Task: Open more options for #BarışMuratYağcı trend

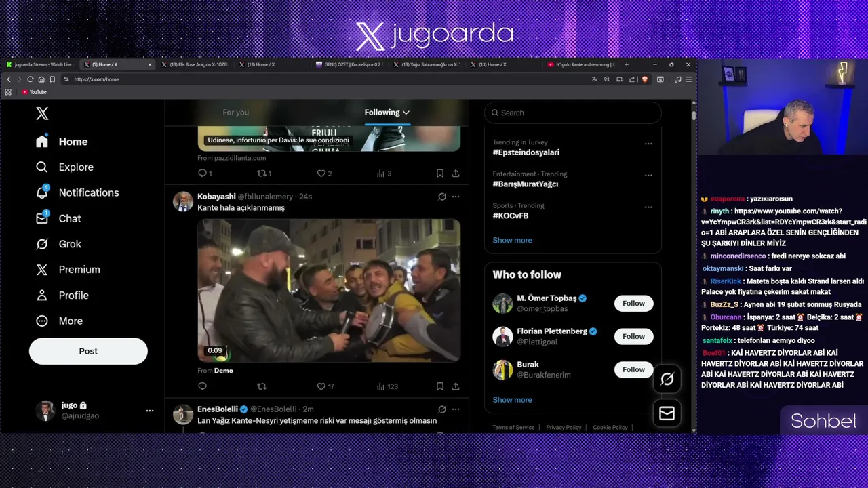Action: (x=648, y=176)
